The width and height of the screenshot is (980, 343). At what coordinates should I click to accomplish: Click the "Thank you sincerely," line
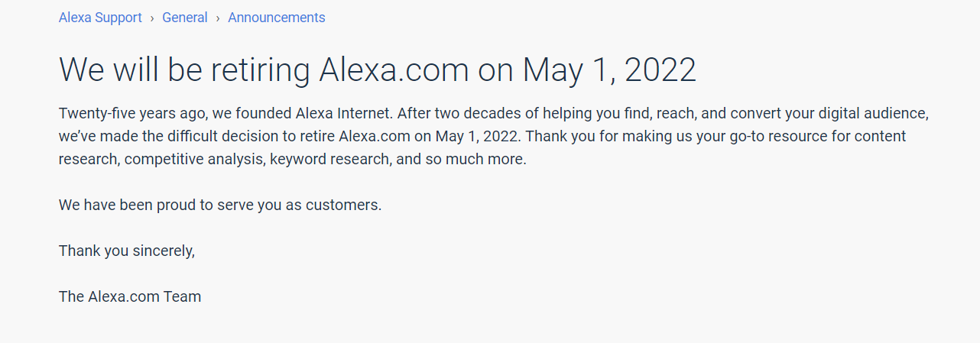click(x=127, y=251)
